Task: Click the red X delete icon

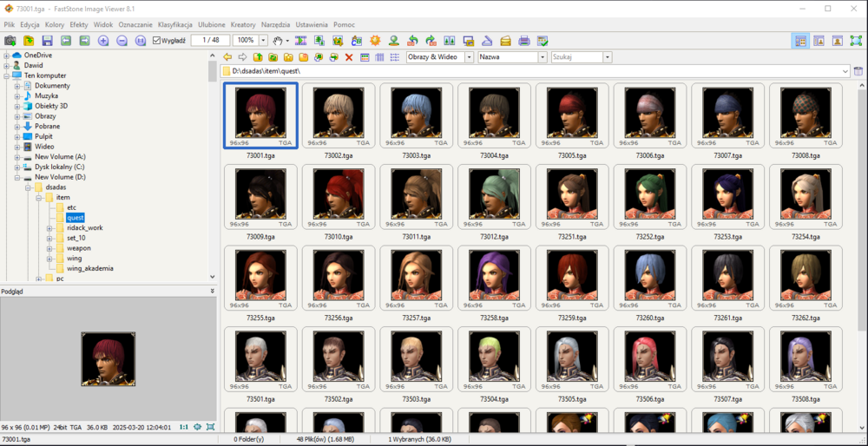Action: (349, 57)
